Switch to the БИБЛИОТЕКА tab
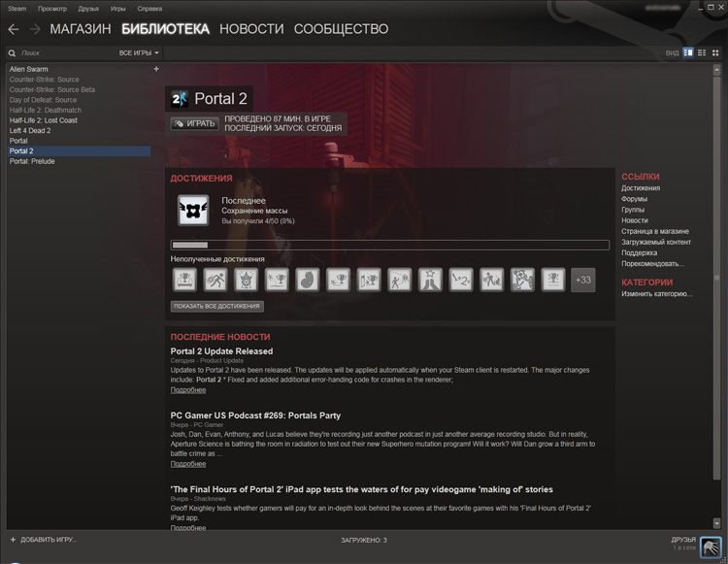This screenshot has width=728, height=564. click(x=165, y=29)
